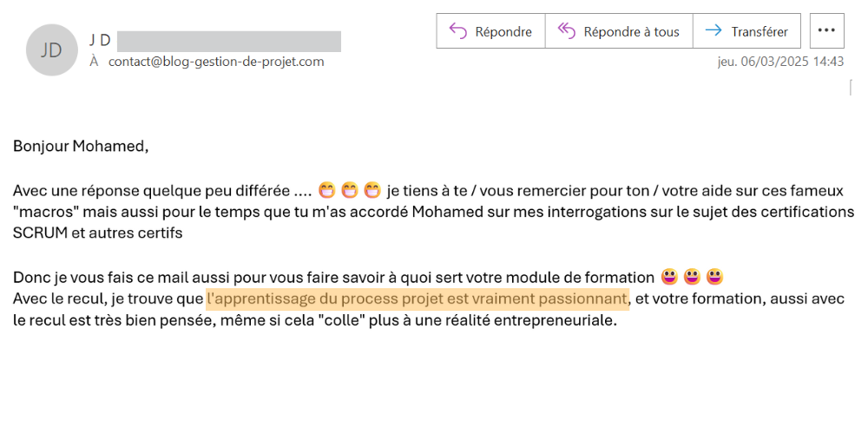Click the sender name J D
The image size is (868, 434).
click(100, 41)
